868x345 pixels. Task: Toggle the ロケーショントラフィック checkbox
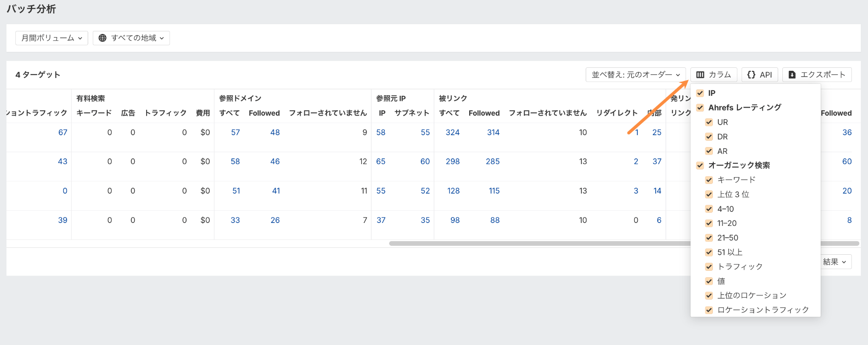click(709, 310)
